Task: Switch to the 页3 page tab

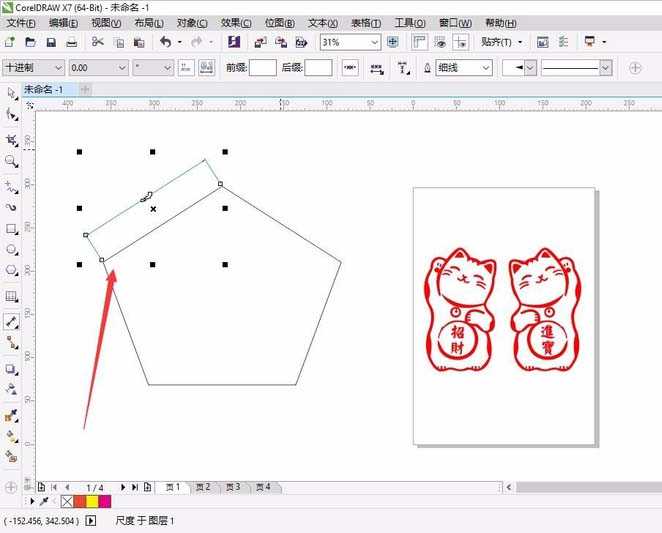Action: [x=232, y=487]
